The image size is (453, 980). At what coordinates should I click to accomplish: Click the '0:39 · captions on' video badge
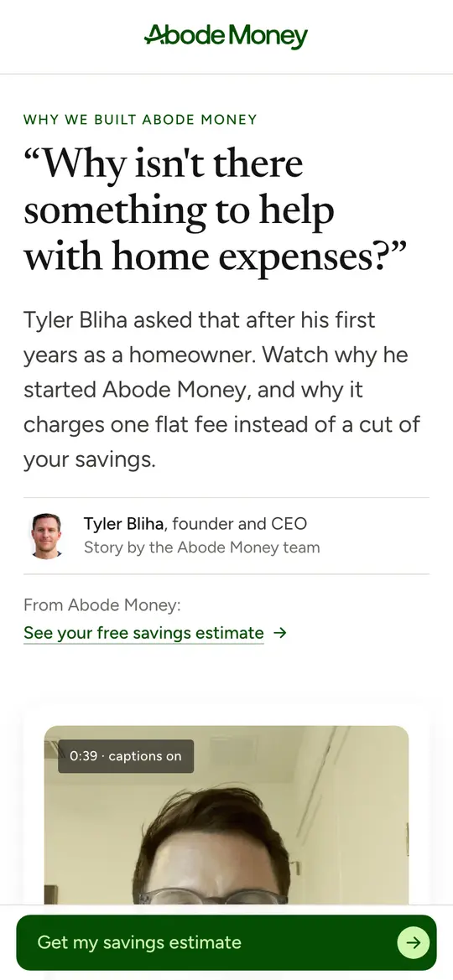click(x=126, y=756)
